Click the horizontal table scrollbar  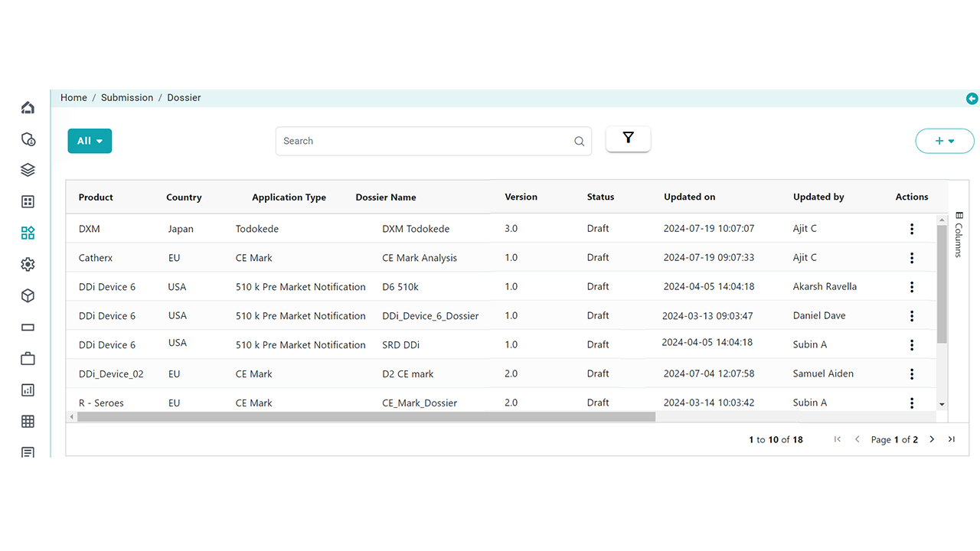point(366,417)
